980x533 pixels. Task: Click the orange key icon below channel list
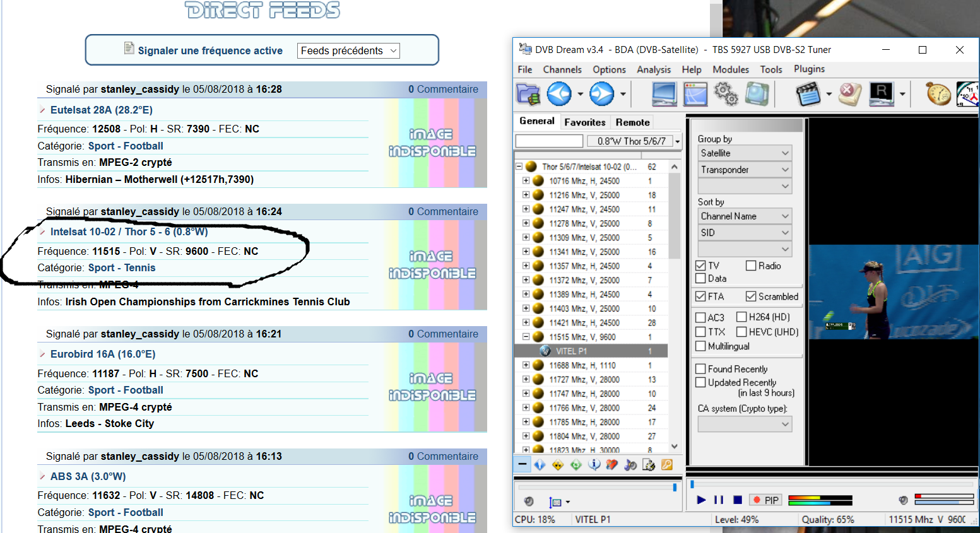pos(666,465)
